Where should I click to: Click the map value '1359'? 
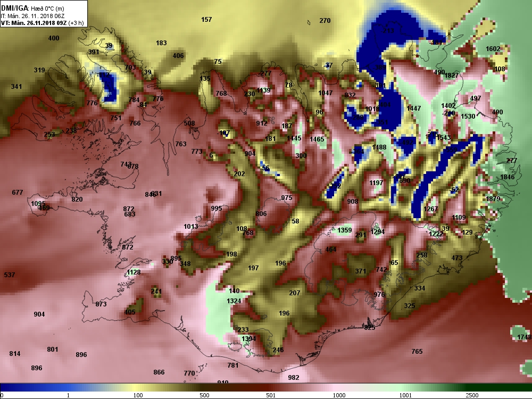click(x=344, y=230)
